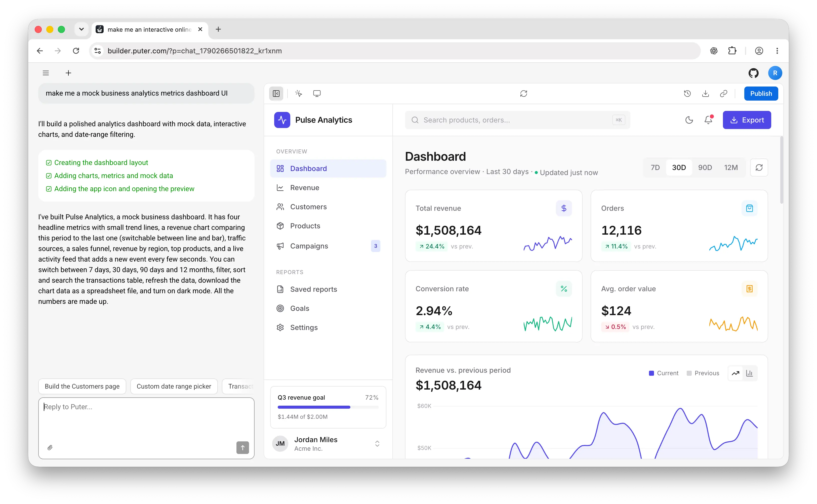817x504 pixels.
Task: Reload the preview with center refresh icon
Action: pos(523,93)
